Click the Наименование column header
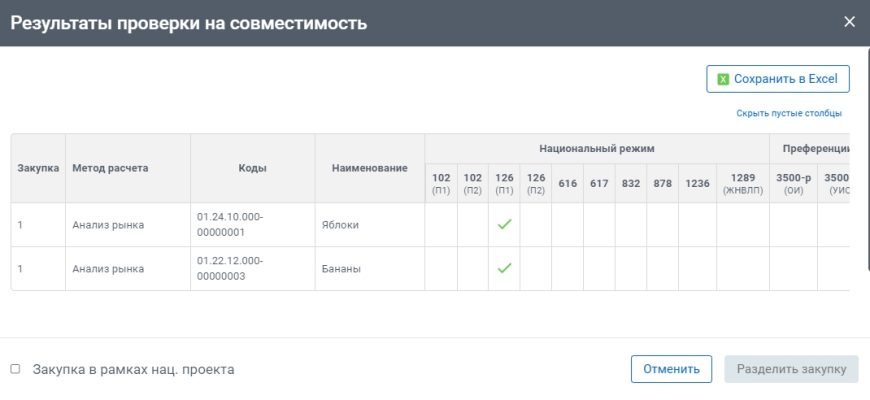This screenshot has width=870, height=400. tap(369, 168)
